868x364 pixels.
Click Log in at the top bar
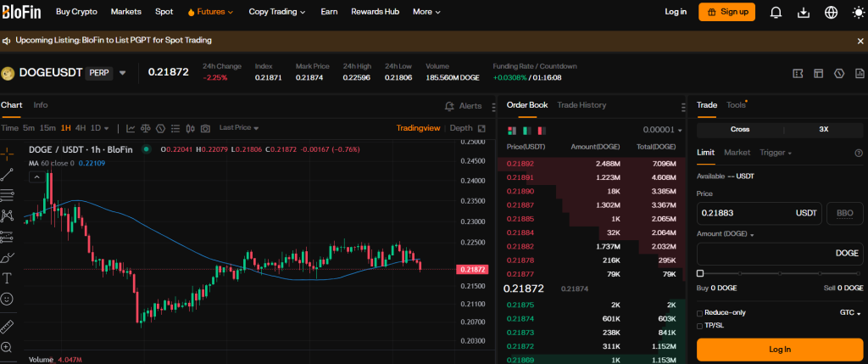point(676,12)
